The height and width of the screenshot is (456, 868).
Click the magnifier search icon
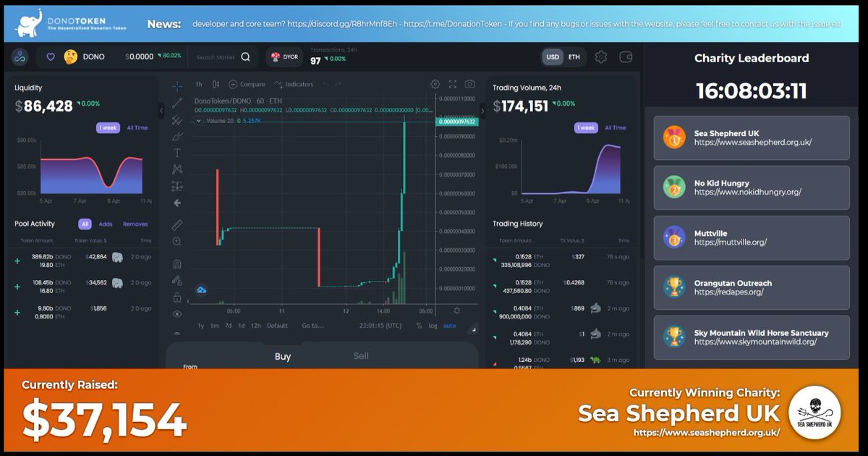click(246, 57)
